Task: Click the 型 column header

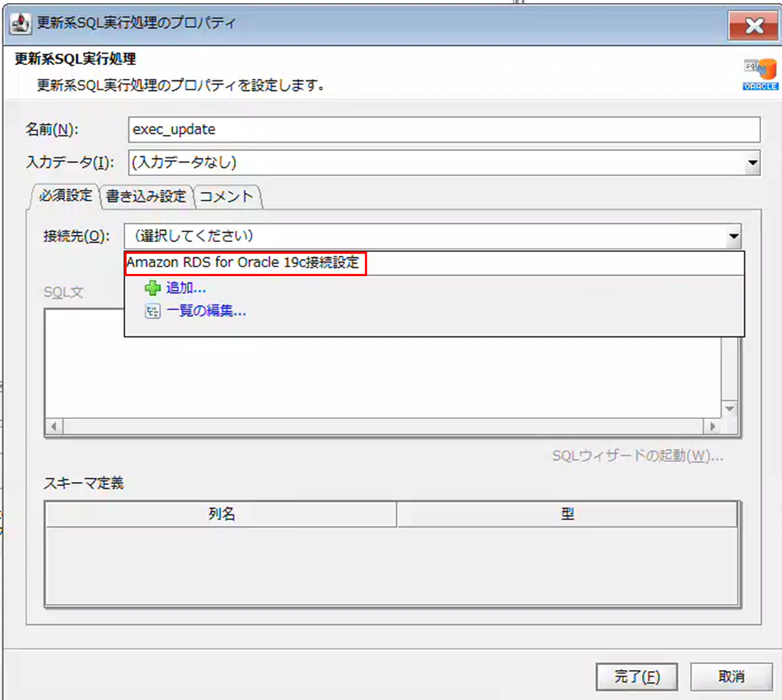Action: (567, 514)
